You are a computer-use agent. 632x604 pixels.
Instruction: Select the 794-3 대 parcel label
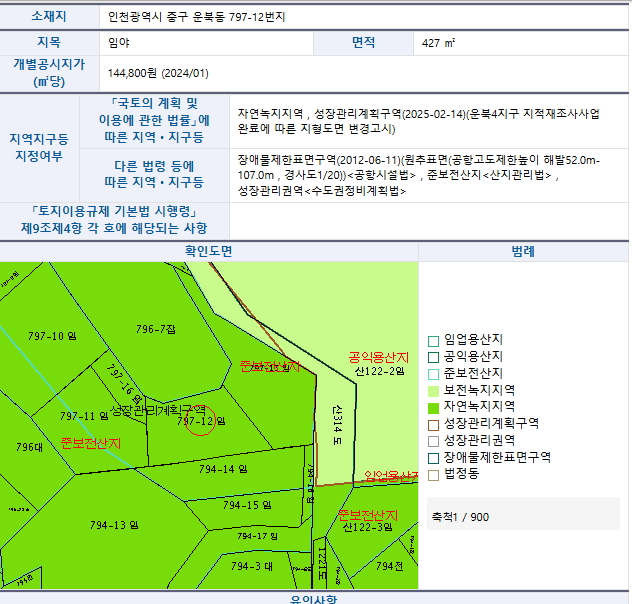tap(252, 566)
